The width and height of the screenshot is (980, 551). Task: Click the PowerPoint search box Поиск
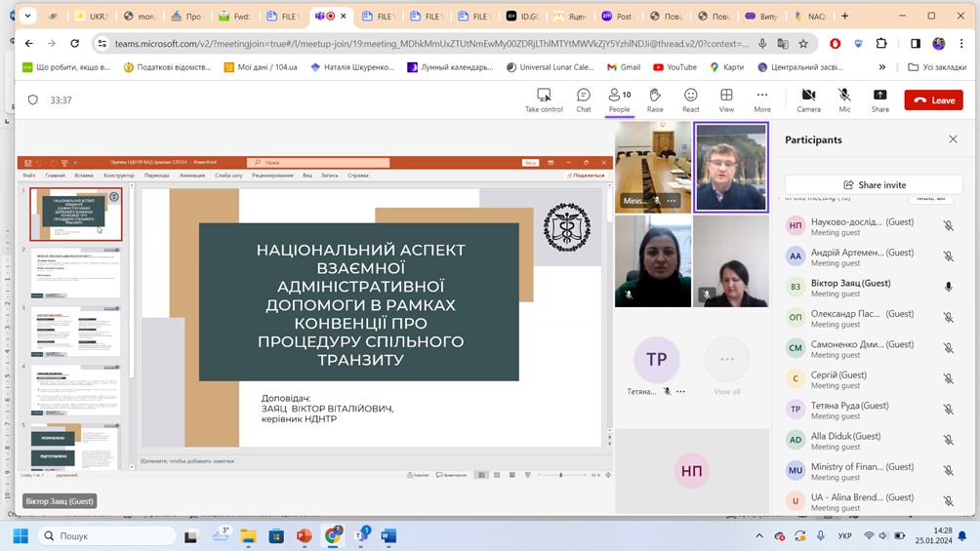click(319, 163)
